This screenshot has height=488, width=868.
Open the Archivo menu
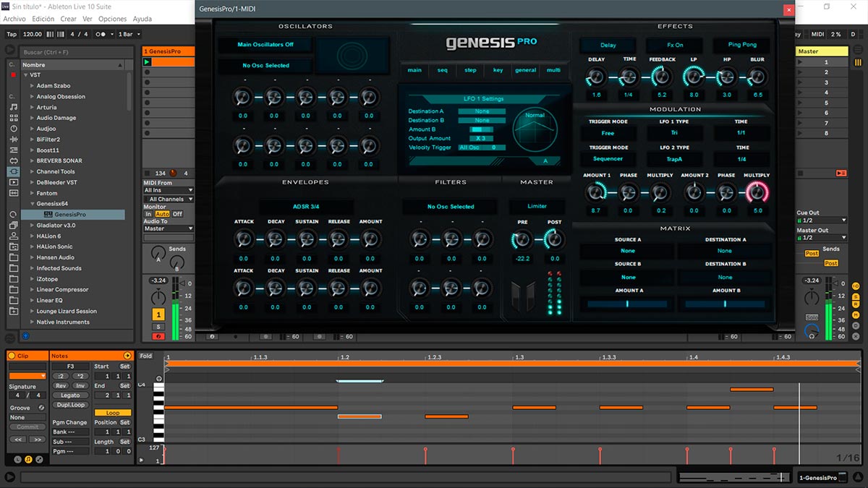[14, 19]
